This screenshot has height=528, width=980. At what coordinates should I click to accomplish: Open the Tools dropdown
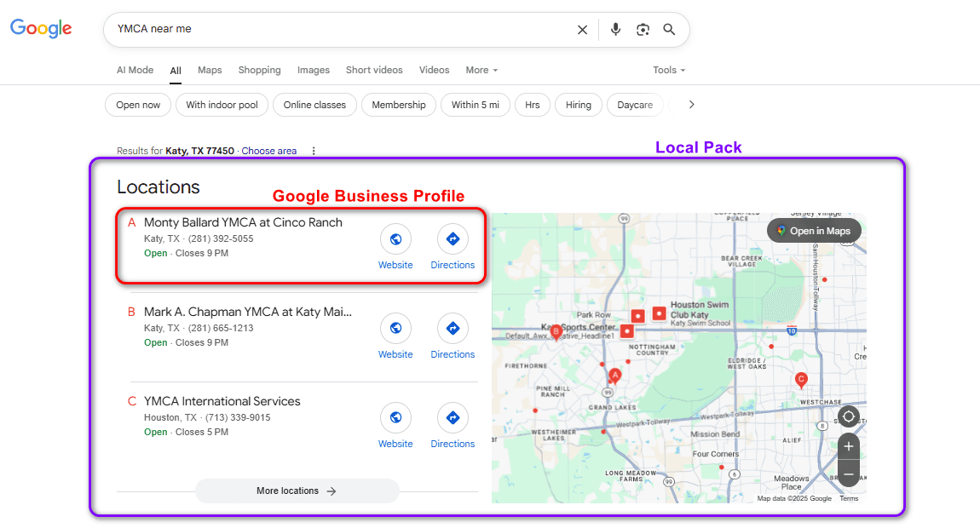tap(669, 70)
